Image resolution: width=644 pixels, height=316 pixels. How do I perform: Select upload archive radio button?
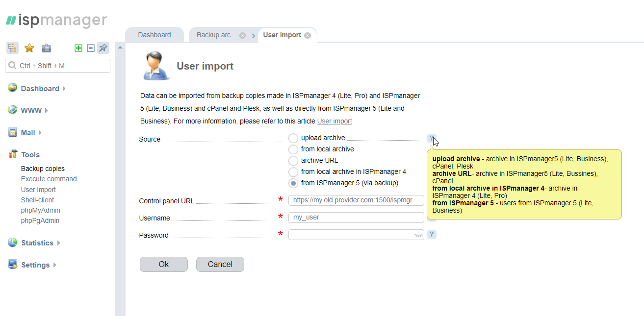click(293, 138)
